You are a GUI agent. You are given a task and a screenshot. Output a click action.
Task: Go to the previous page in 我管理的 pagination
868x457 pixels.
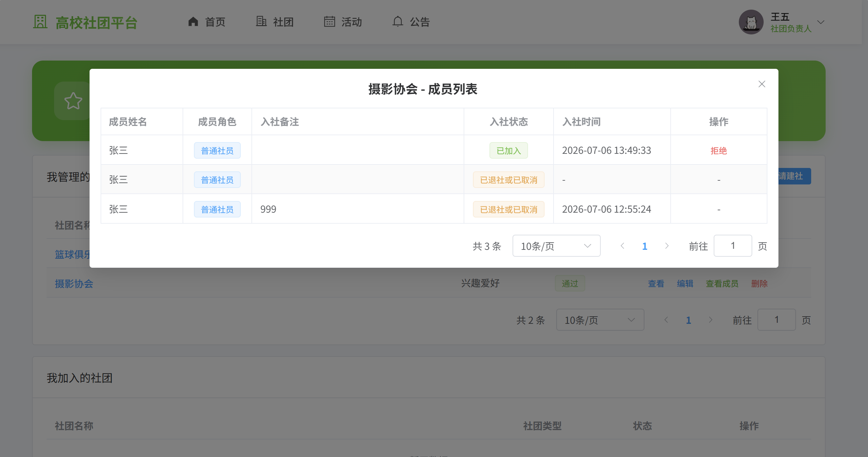(666, 320)
